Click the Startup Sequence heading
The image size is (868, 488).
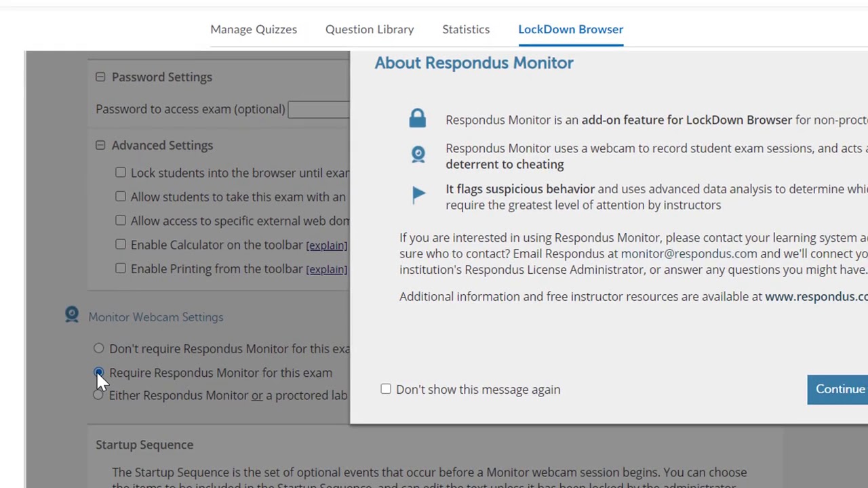click(144, 445)
